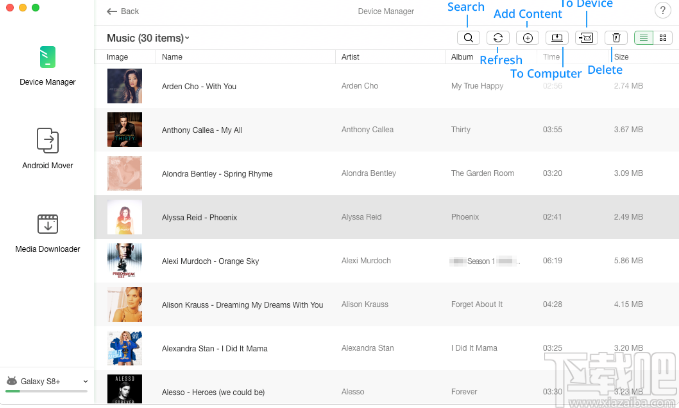The image size is (679, 408).
Task: Open the Search tool
Action: tap(468, 38)
